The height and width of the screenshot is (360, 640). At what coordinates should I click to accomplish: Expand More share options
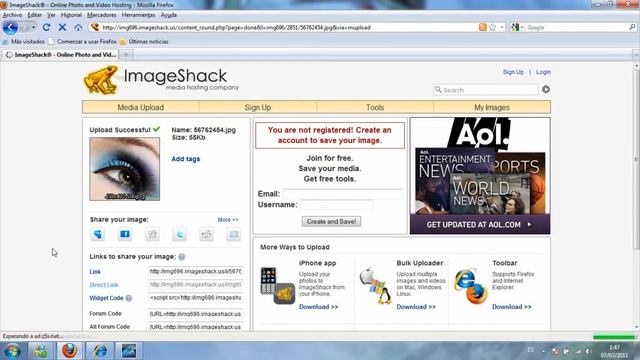pyautogui.click(x=228, y=220)
